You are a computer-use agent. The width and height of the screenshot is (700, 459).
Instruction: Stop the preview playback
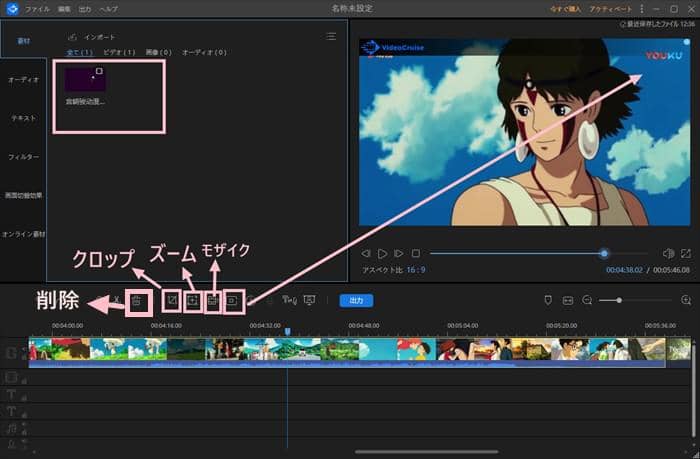[x=416, y=254]
